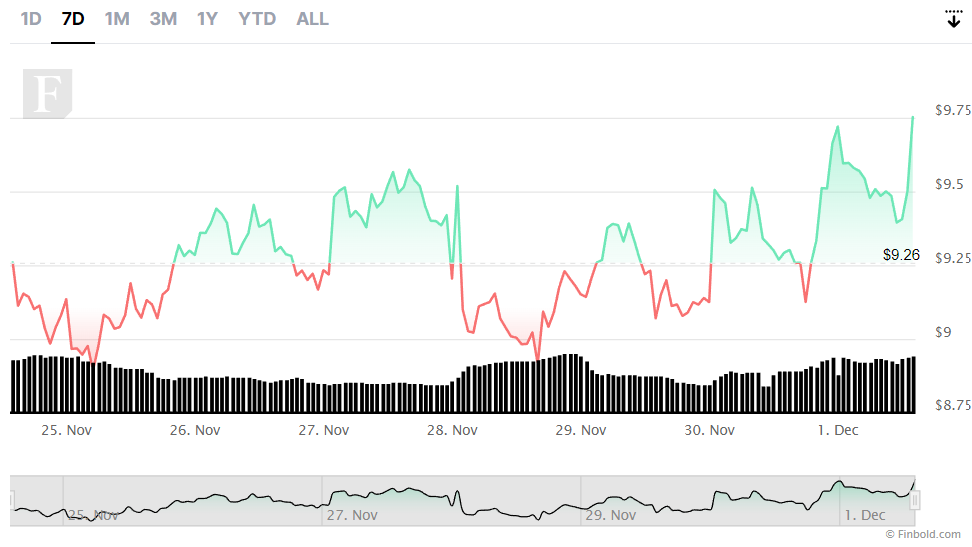
Task: Click the 1. Dec date axis label
Action: coord(837,430)
